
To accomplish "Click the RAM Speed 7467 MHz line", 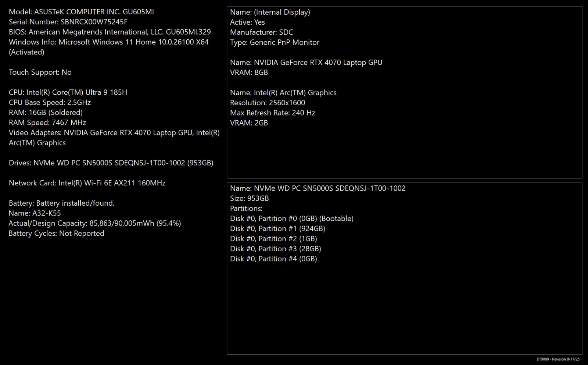I will [x=47, y=123].
